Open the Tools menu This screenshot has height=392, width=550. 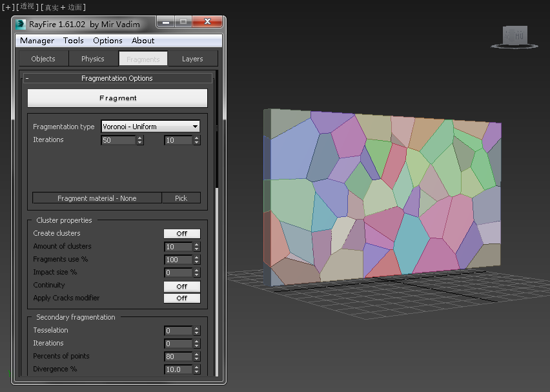(x=73, y=41)
